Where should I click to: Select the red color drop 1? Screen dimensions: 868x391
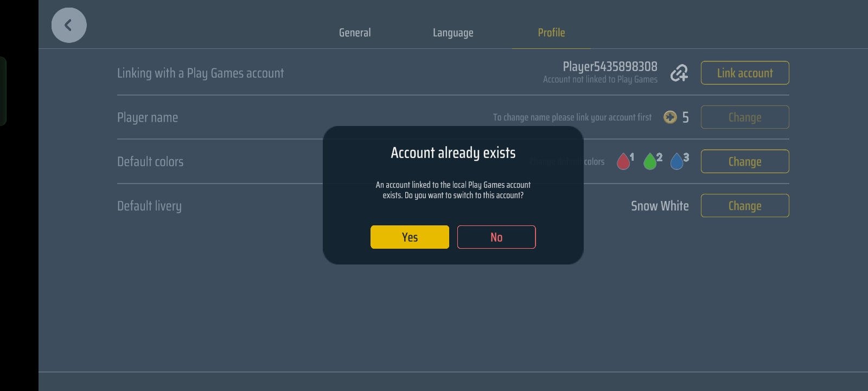pyautogui.click(x=624, y=161)
